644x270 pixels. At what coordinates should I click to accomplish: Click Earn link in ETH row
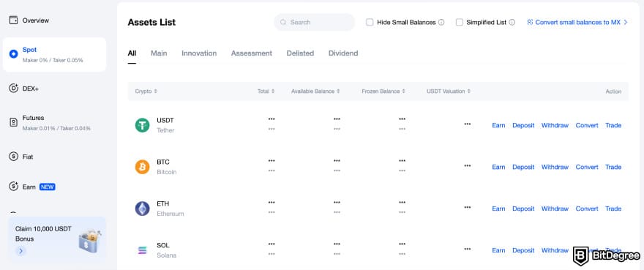tap(498, 209)
